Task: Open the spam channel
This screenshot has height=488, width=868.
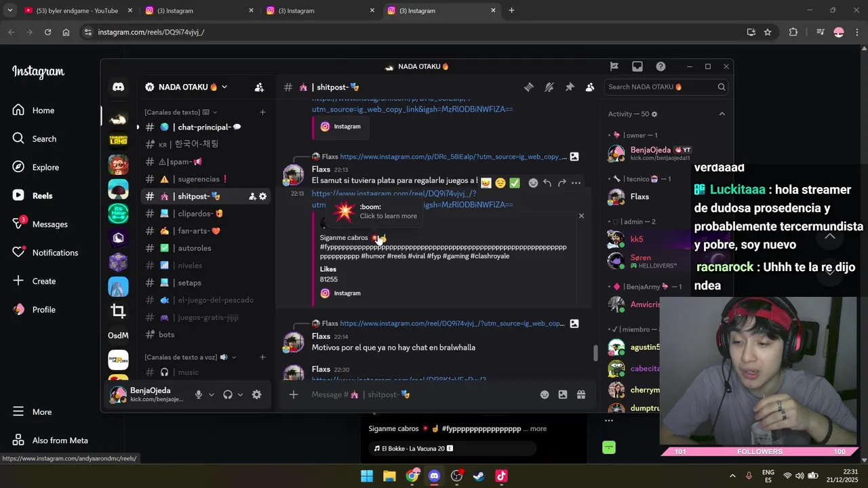Action: click(206, 162)
